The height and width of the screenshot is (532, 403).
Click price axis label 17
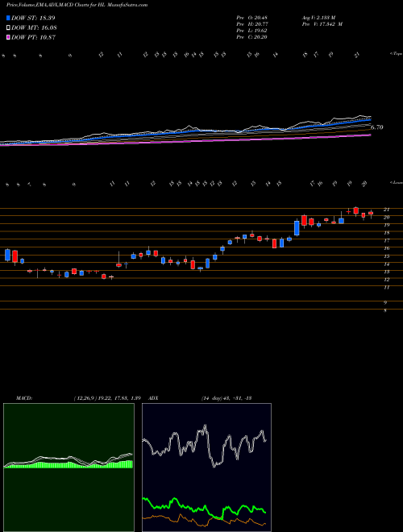(386, 240)
